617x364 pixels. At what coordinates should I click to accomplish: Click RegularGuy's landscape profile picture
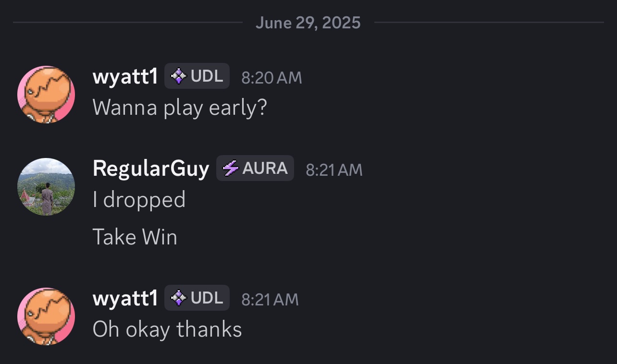point(46,187)
